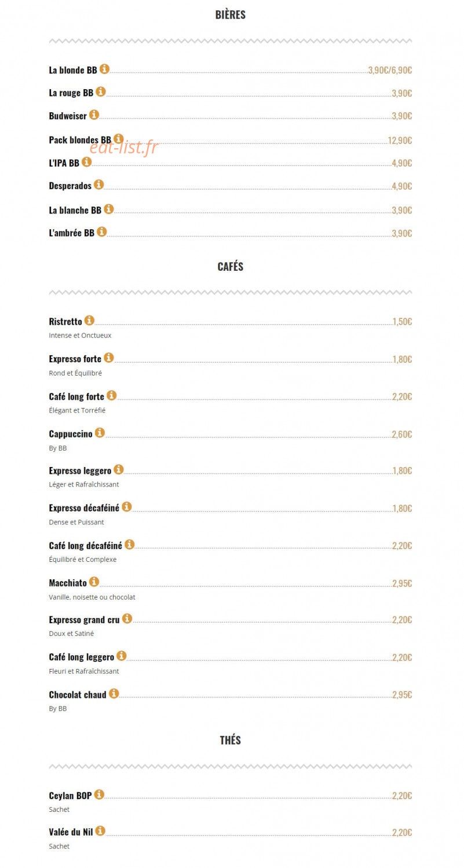This screenshot has height=868, width=464.
Task: Click the THÉS section heading
Action: tap(231, 740)
